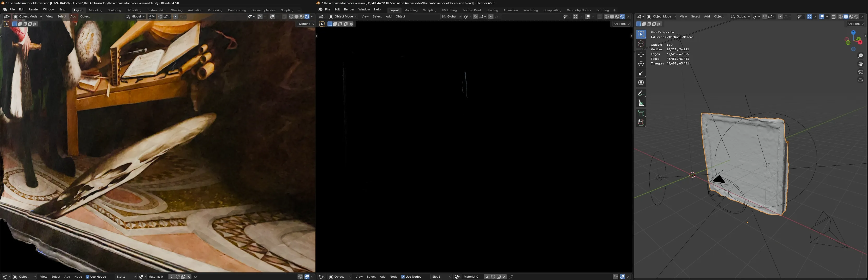The height and width of the screenshot is (280, 868).
Task: Enable Use Nodes in the shader editor header
Action: click(x=403, y=276)
